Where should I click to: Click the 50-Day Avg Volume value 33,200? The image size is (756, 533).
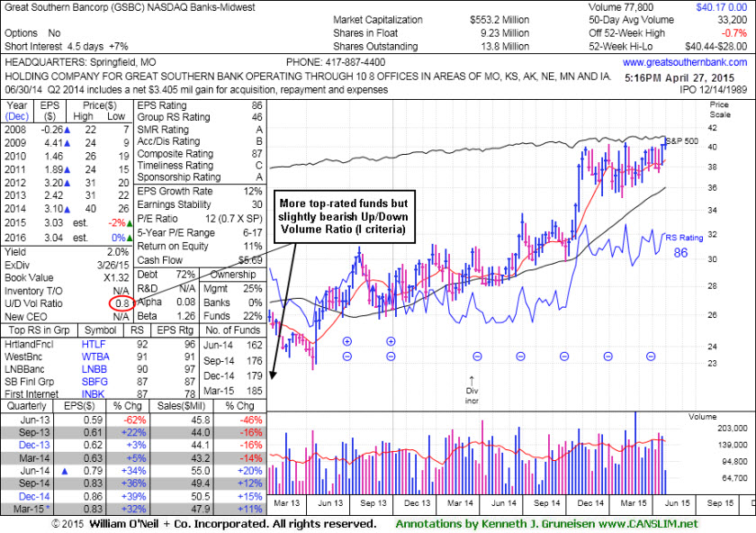[x=733, y=20]
